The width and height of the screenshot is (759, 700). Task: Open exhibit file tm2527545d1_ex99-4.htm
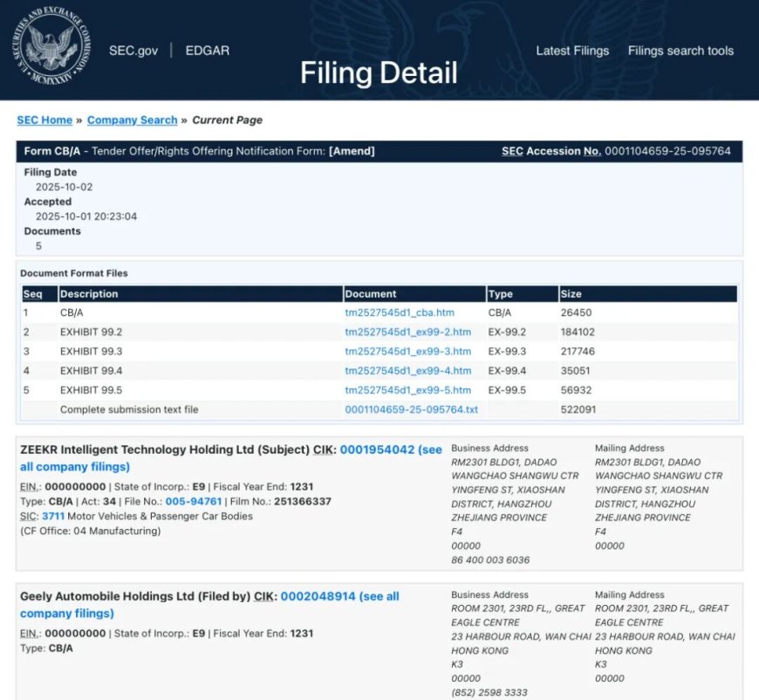pos(407,370)
